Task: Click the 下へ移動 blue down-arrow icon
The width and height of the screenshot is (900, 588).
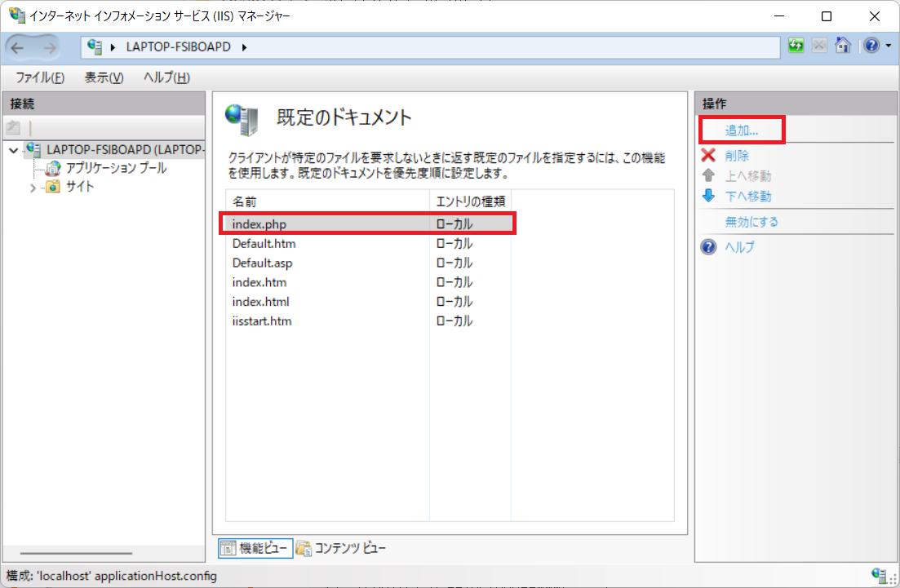Action: 708,196
